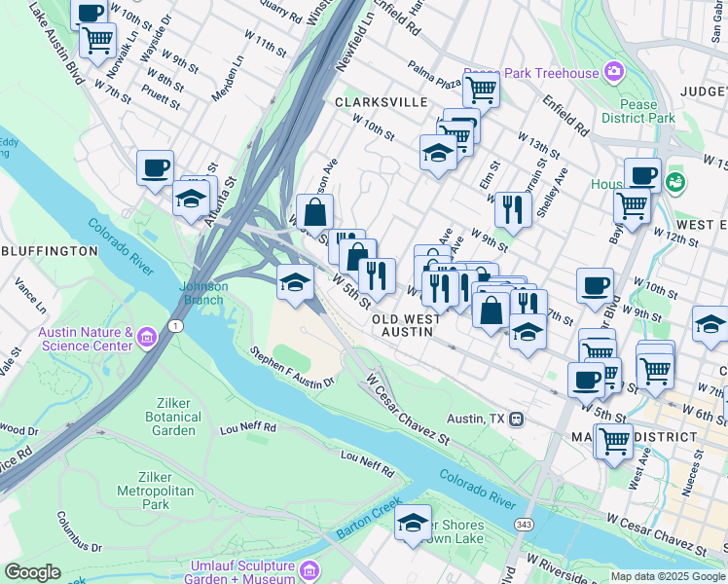The height and width of the screenshot is (584, 728).
Task: Click the Umlauf Sculpture Garden museum icon
Action: click(x=309, y=570)
